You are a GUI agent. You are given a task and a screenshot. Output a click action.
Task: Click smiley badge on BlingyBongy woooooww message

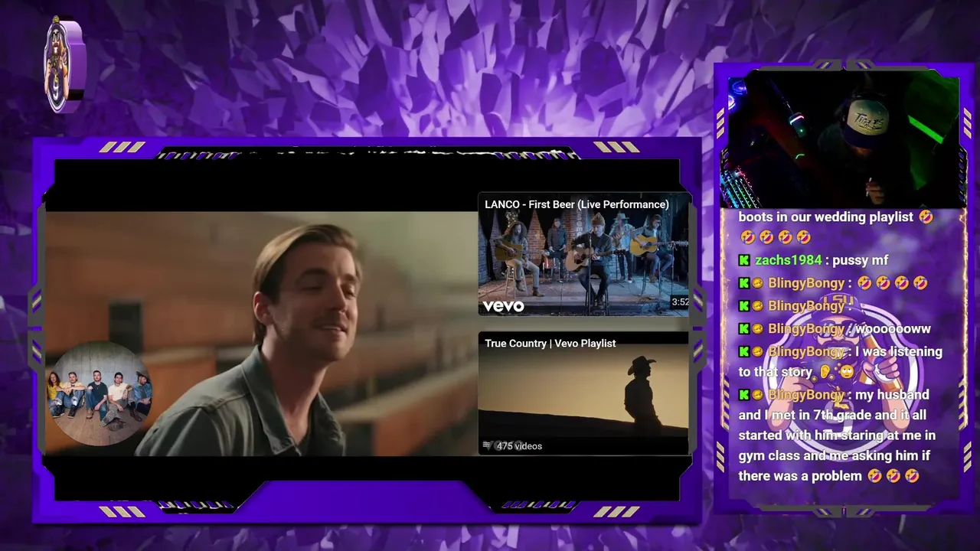coord(757,329)
